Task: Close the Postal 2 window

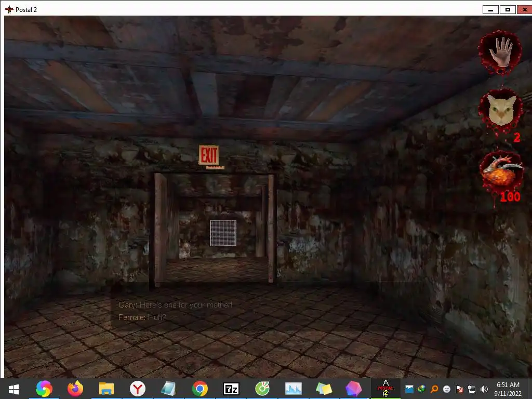Action: pos(524,9)
